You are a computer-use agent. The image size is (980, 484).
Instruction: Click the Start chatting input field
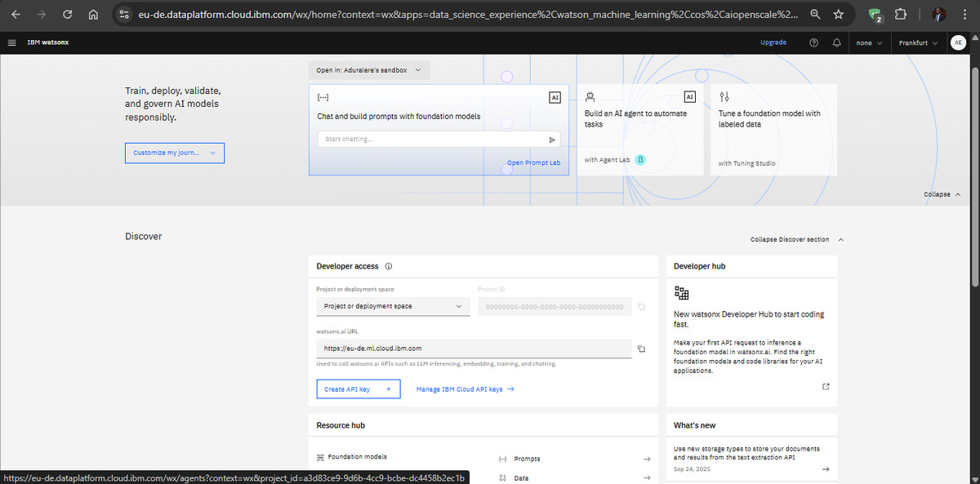[431, 140]
